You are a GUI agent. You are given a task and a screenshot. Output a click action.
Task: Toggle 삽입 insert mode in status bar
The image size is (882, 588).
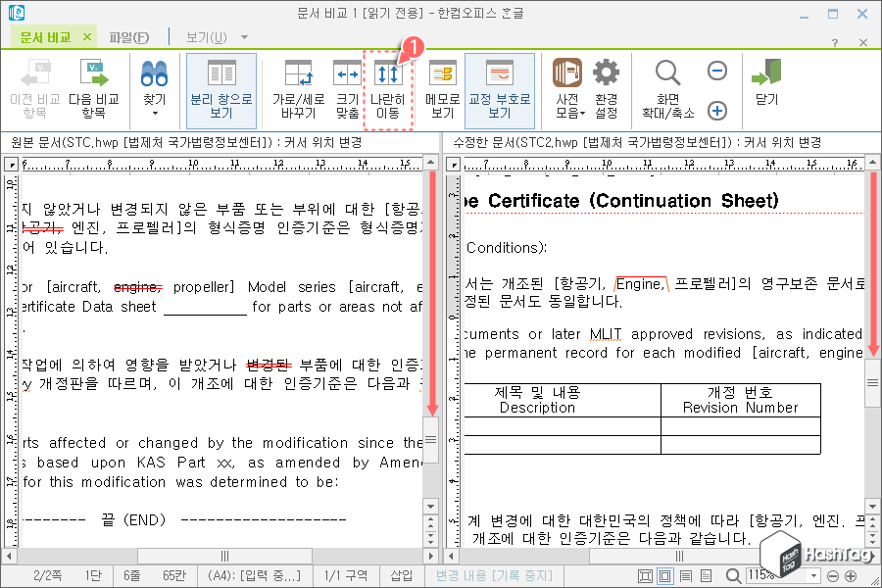(401, 576)
